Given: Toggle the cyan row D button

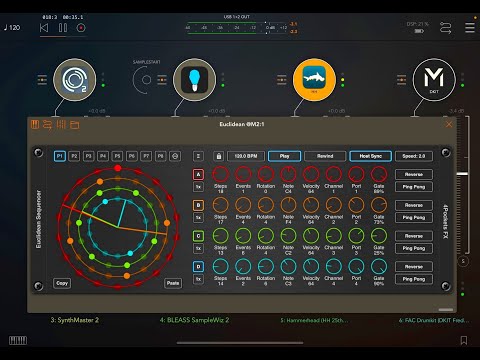Looking at the screenshot, I should pos(198,266).
